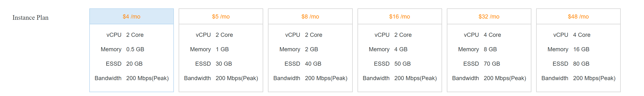This screenshot has height=96, width=644.
Task: Click the 80 GB ESSD value
Action: [x=581, y=64]
